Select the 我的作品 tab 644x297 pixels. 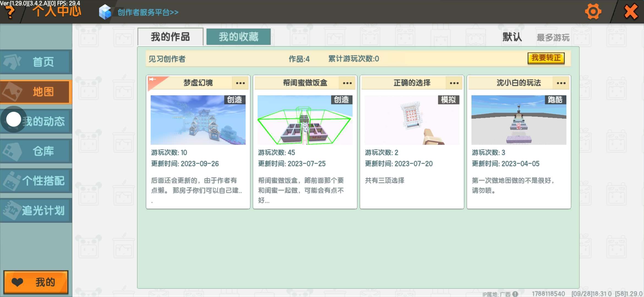click(170, 37)
